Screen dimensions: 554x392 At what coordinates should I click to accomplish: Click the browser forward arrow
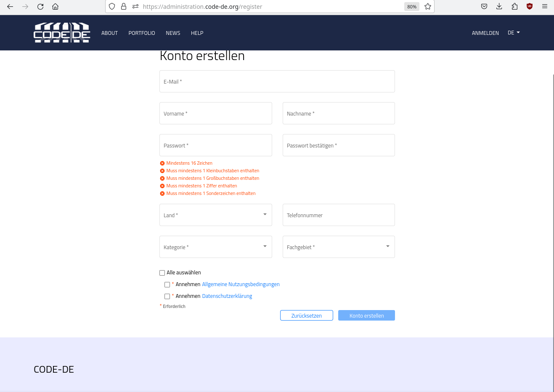25,6
